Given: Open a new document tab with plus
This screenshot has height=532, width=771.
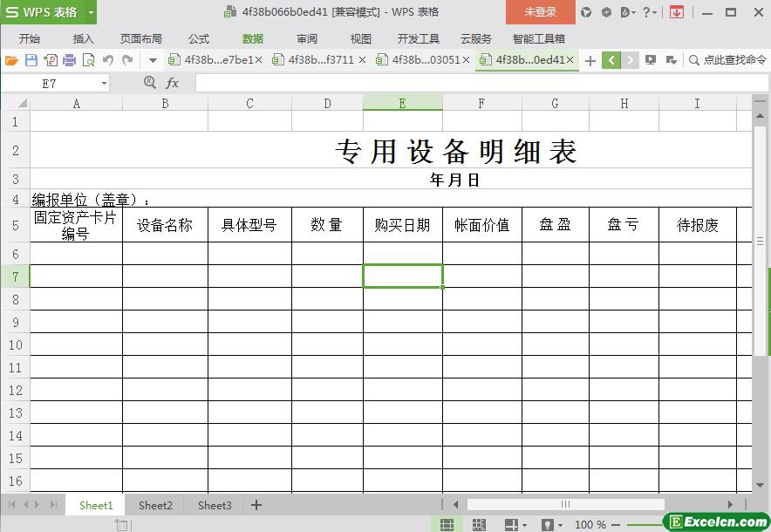Looking at the screenshot, I should point(590,60).
